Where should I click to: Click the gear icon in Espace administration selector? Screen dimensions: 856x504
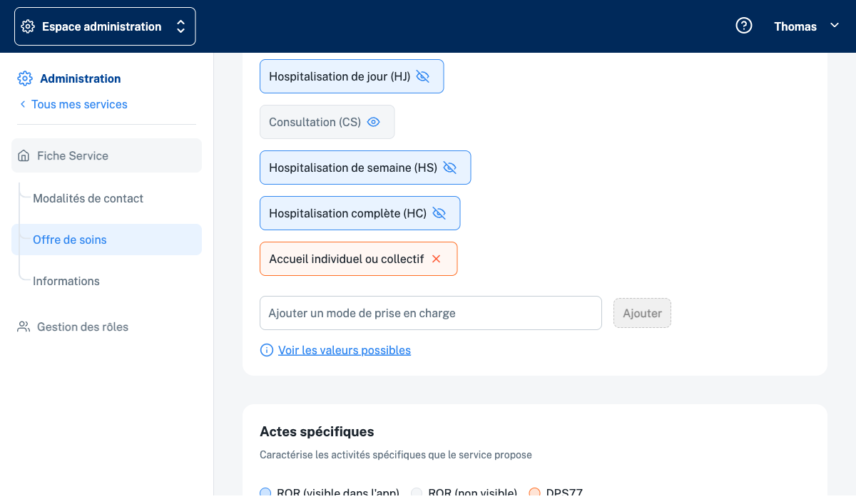[28, 26]
